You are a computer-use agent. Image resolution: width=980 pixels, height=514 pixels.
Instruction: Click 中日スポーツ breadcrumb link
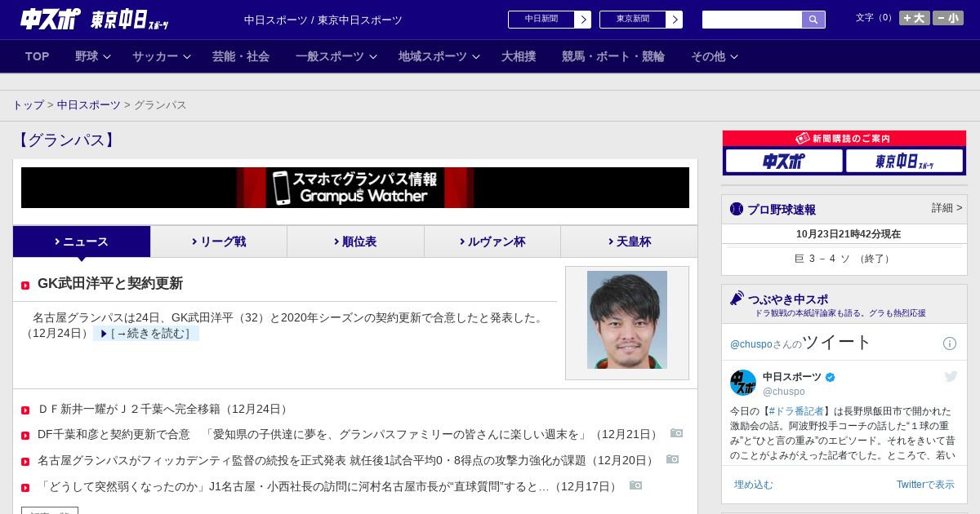tap(89, 105)
